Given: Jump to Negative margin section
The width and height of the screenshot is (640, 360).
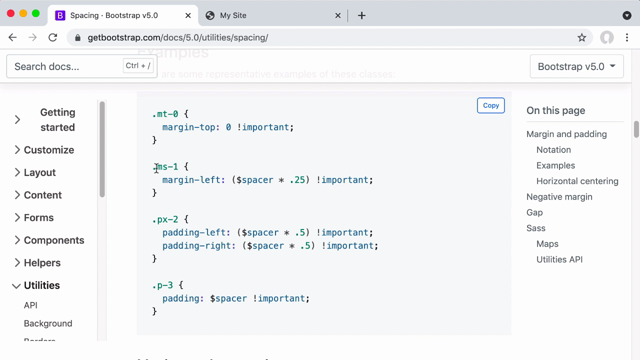Looking at the screenshot, I should tap(559, 197).
